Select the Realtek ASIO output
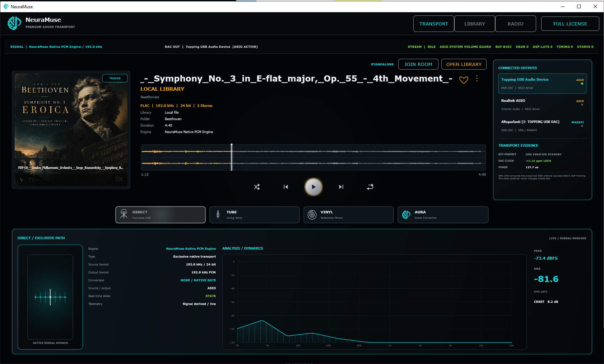Image resolution: width=604 pixels, height=364 pixels. coord(543,105)
